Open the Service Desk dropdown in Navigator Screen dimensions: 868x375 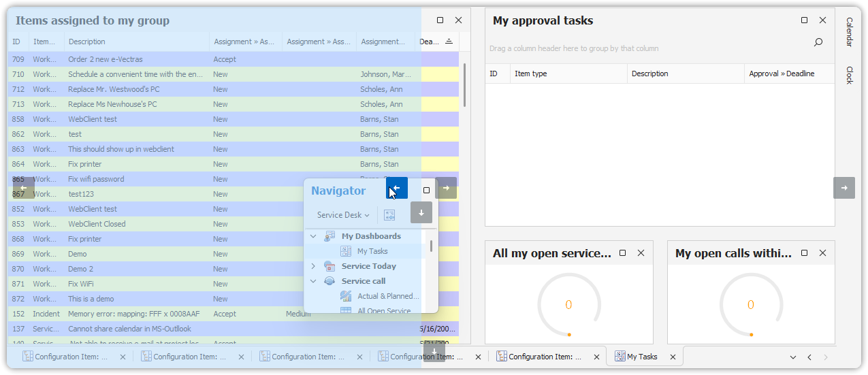point(343,215)
